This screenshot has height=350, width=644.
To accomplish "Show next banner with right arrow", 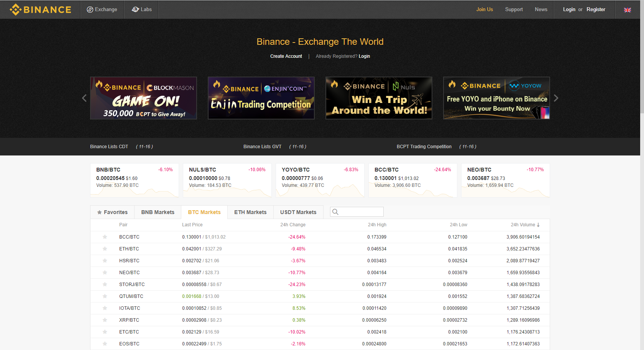I will click(x=556, y=98).
